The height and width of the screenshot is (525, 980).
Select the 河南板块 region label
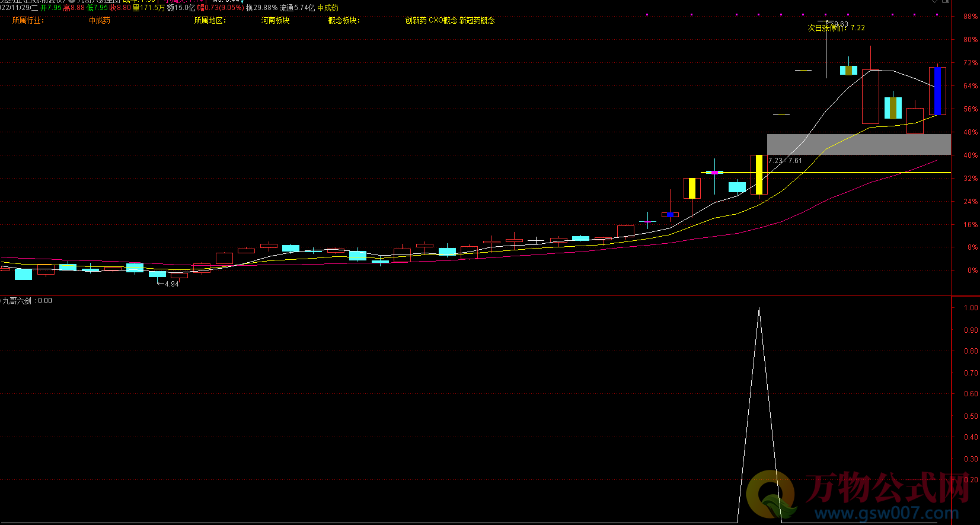(275, 20)
